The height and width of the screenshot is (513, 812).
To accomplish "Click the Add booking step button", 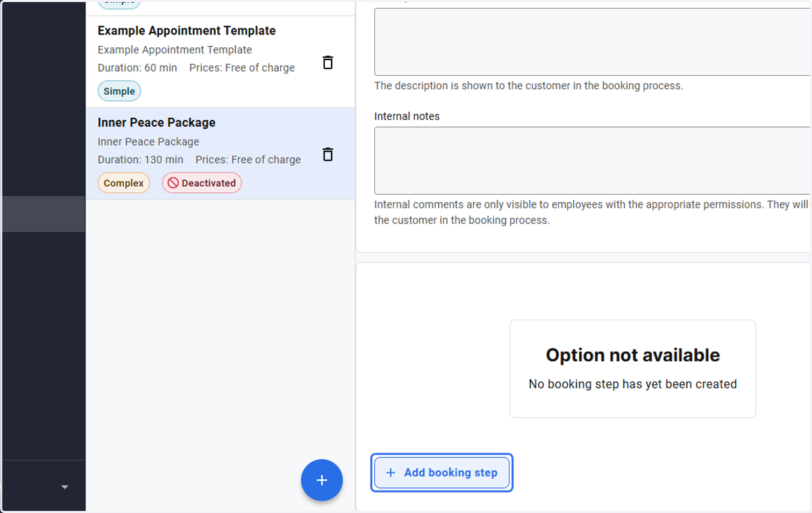I will tap(442, 472).
